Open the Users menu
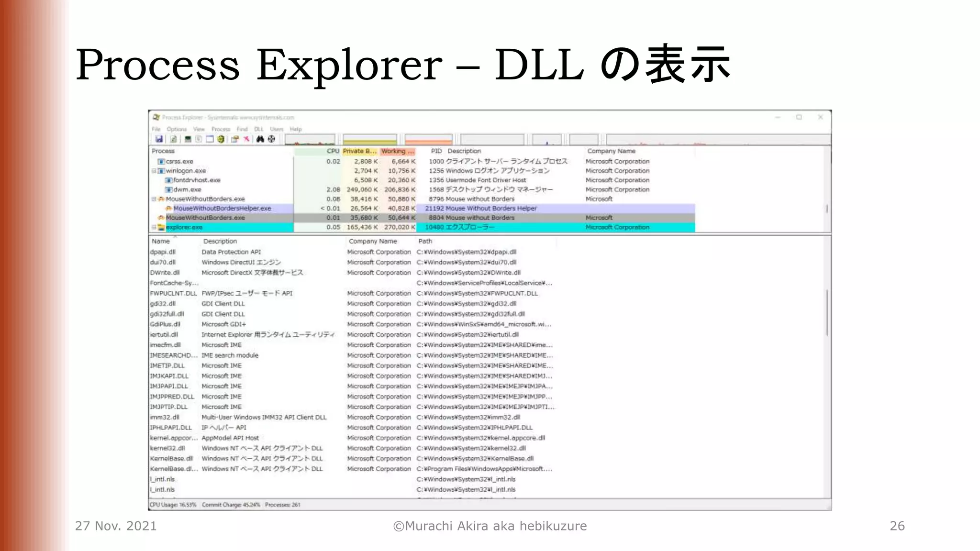980x551 pixels. [x=277, y=129]
